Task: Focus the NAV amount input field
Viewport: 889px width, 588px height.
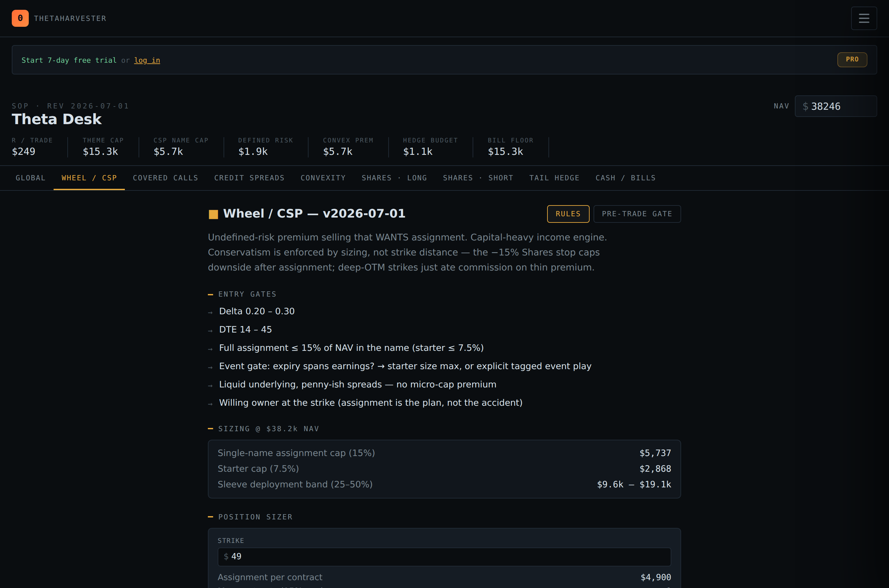Action: pos(836,106)
